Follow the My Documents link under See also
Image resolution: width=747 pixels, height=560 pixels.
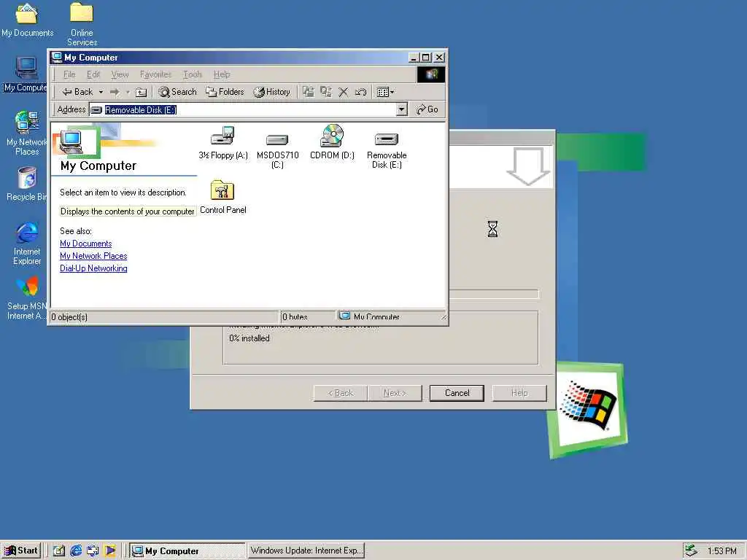pos(86,244)
